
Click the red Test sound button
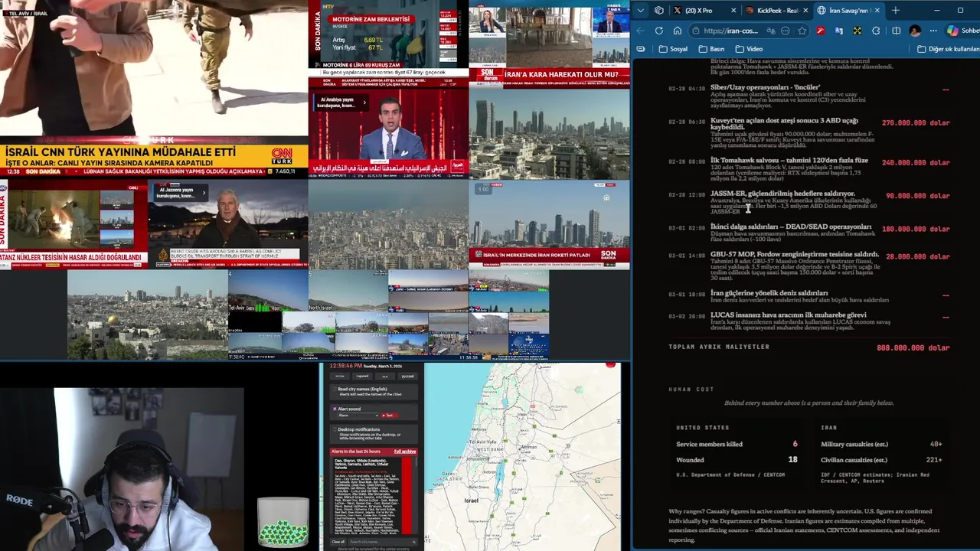pos(389,416)
